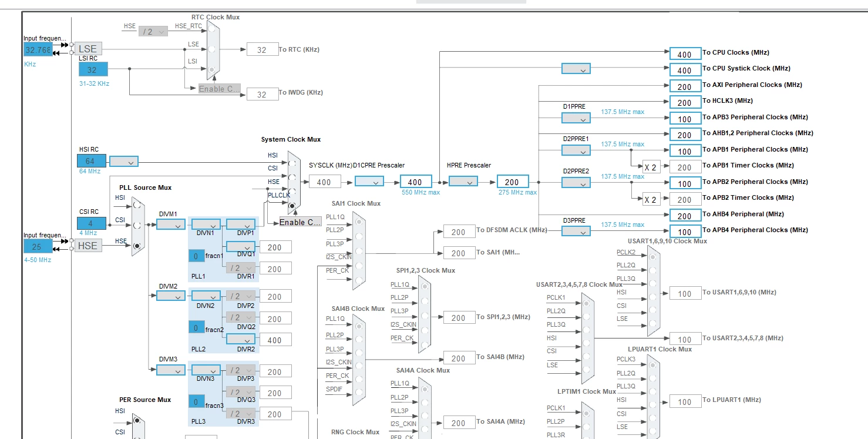
Task: Open the D3PPRE divider dropdown
Action: tap(576, 231)
